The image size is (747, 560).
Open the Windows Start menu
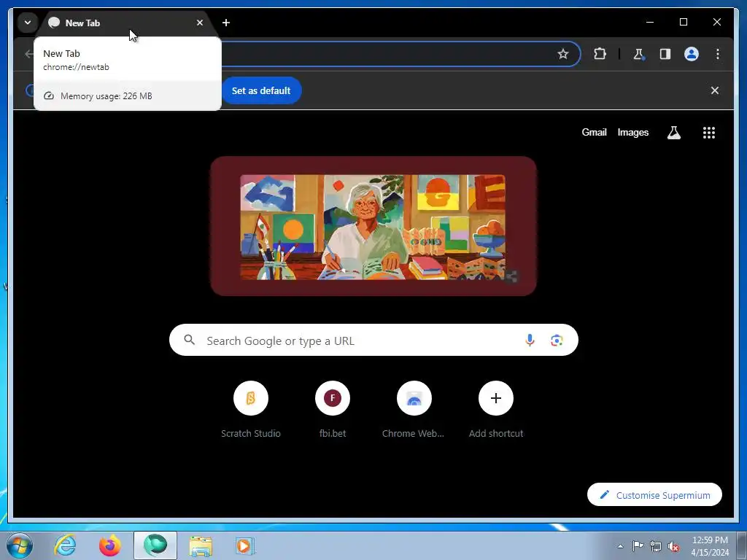coord(20,545)
